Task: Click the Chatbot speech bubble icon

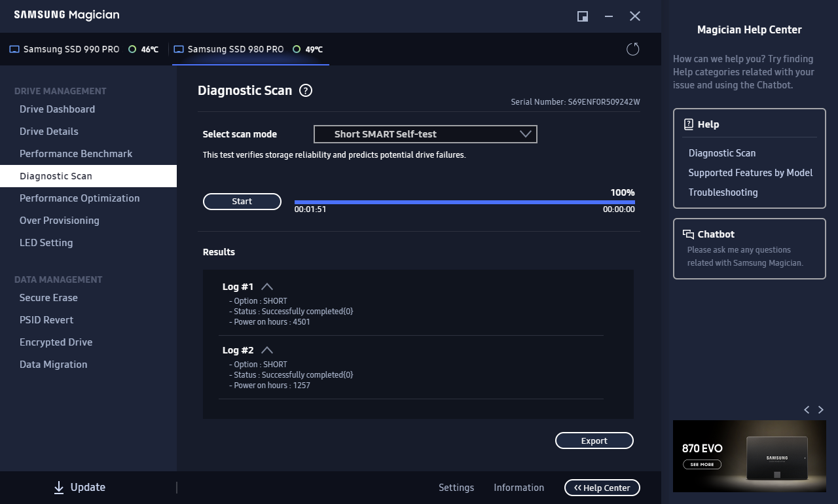Action: (688, 234)
